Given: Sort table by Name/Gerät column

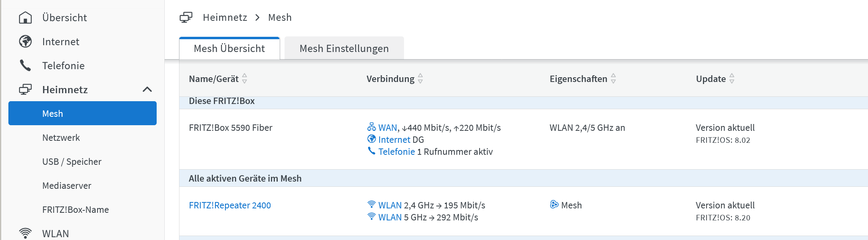Looking at the screenshot, I should [x=245, y=79].
